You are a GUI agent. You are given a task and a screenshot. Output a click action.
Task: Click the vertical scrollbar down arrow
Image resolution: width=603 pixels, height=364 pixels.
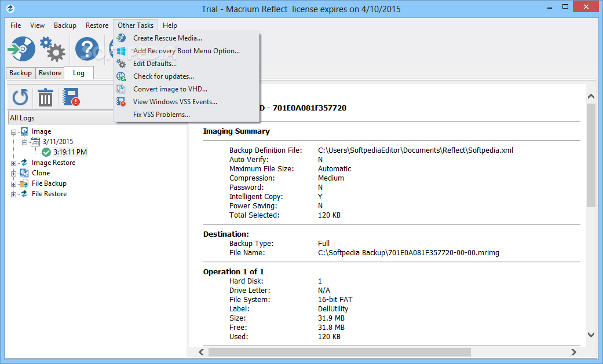click(591, 335)
